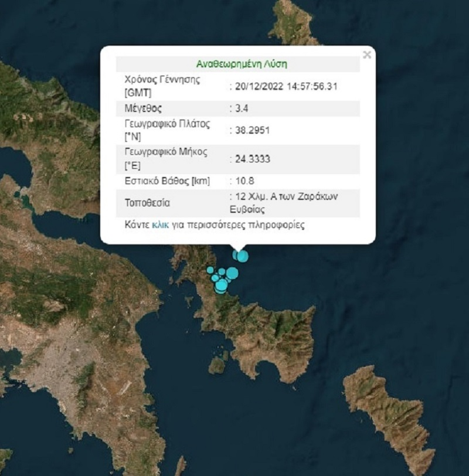Click the latitude value 38.2951
The width and height of the screenshot is (469, 476).
pos(252,131)
